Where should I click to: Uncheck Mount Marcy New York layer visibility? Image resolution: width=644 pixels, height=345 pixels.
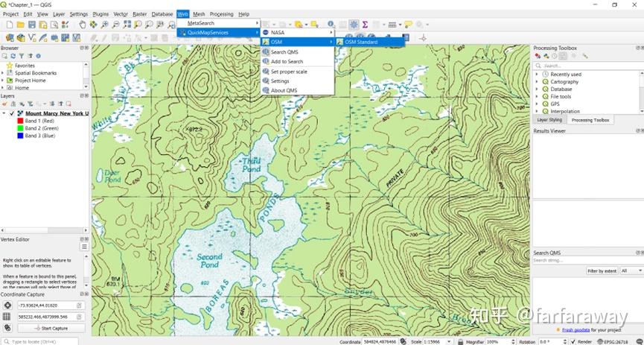pyautogui.click(x=12, y=113)
